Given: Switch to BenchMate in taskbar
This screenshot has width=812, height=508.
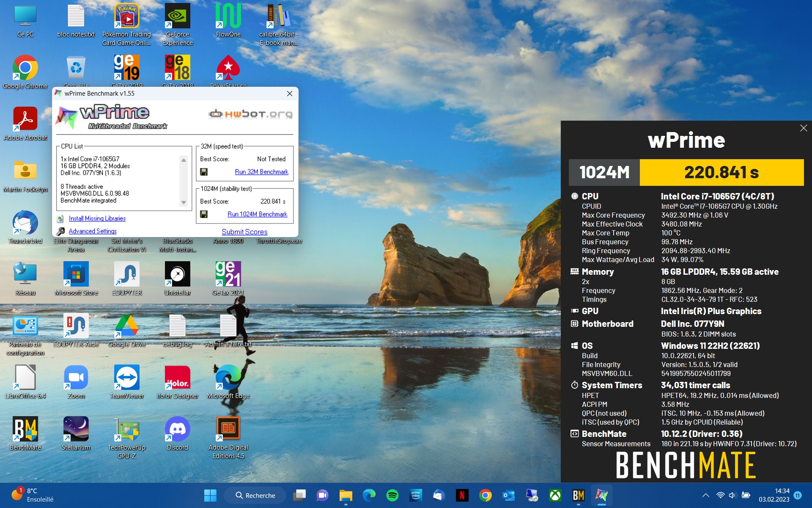Looking at the screenshot, I should click(x=578, y=495).
